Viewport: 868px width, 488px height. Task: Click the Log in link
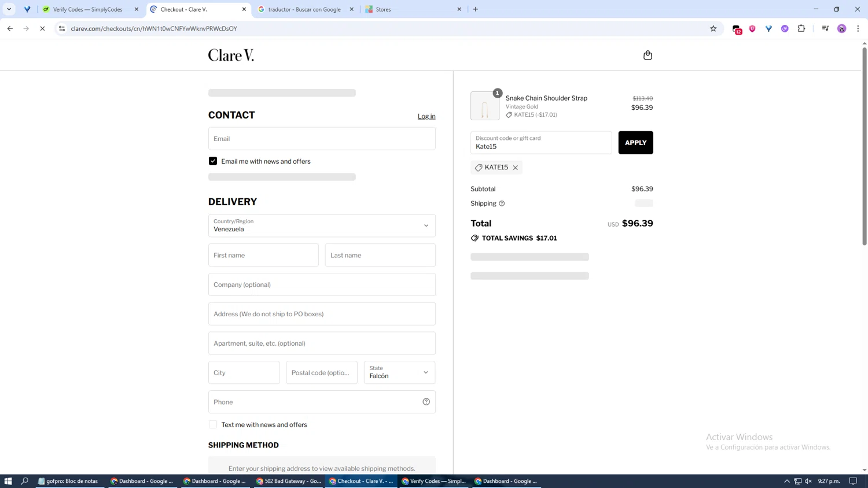[426, 116]
